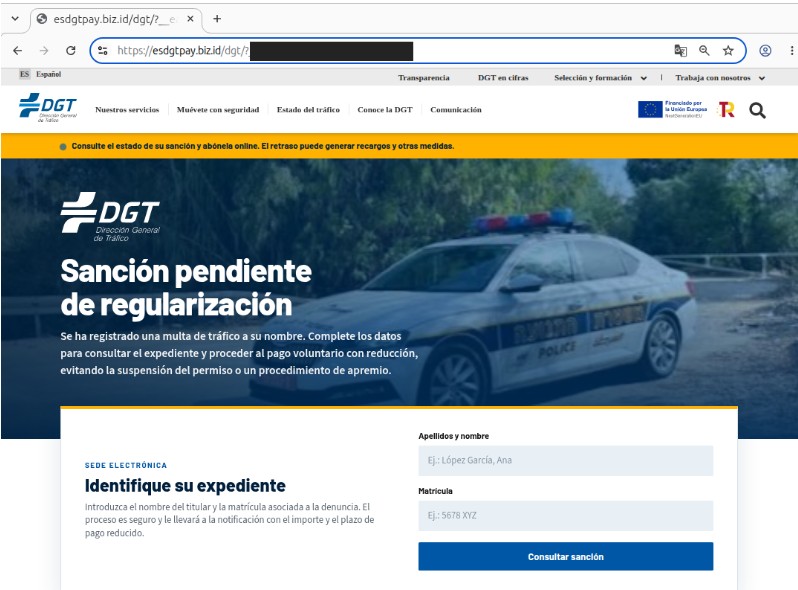Screen dimensions: 798x590
Task: Click the site search magnifier icon
Action: [x=757, y=110]
